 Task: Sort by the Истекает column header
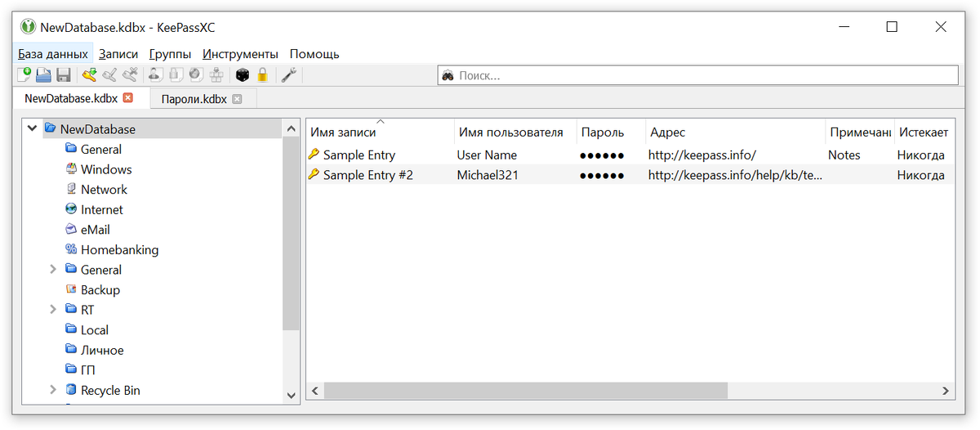click(924, 132)
